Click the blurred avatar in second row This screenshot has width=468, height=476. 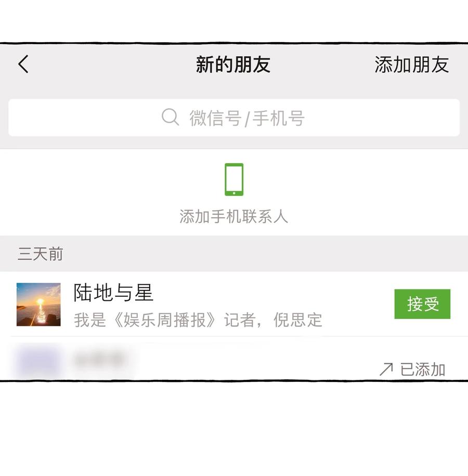(38, 362)
